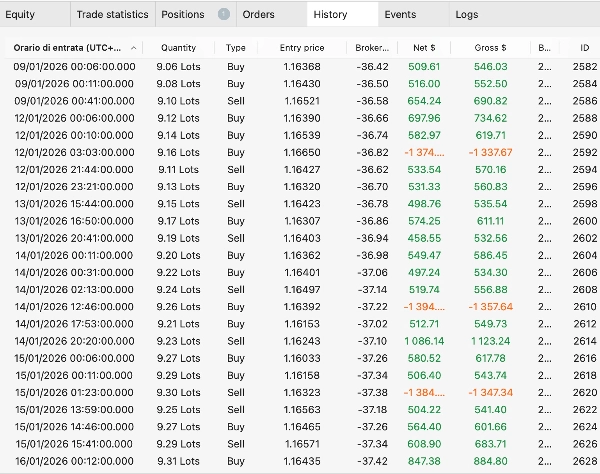Click the sort arrow on entry time column
Viewport: 600px width, 474px height.
click(x=134, y=48)
